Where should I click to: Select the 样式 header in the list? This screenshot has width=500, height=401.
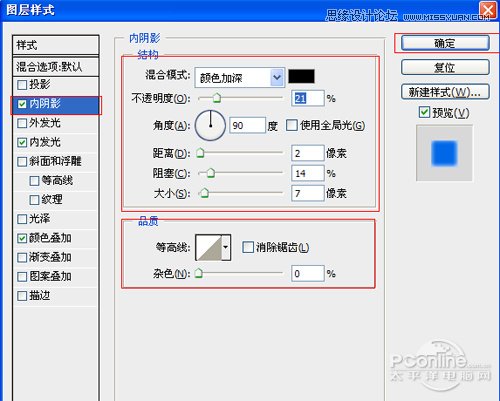point(56,45)
